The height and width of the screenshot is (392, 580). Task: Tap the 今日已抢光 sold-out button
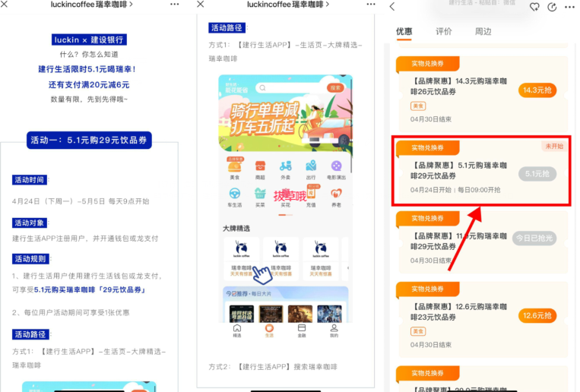(x=534, y=238)
